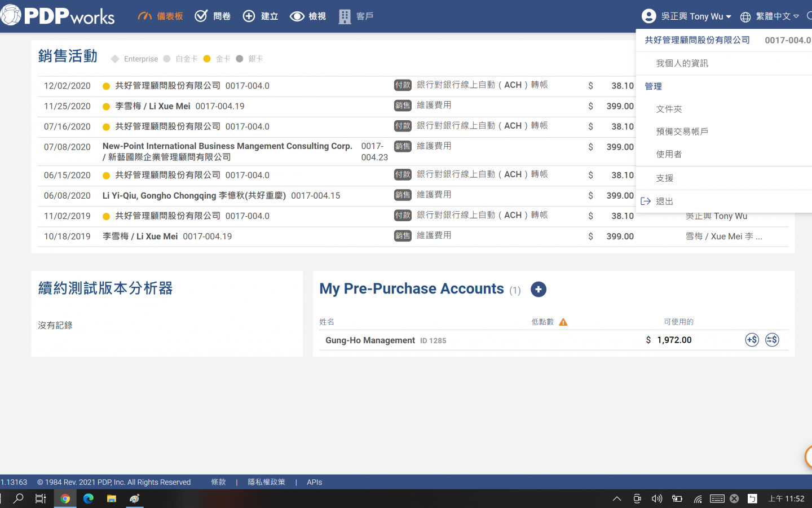
Task: Open 預備交易帳戶 in the account menu
Action: [x=682, y=132]
